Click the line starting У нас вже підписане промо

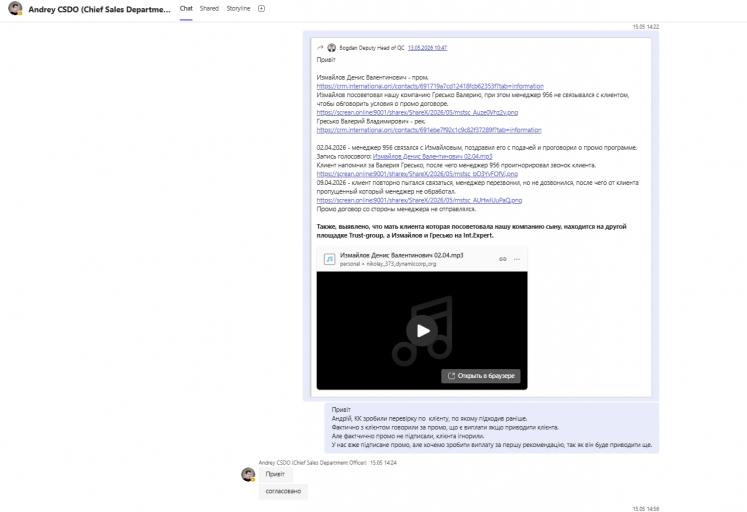point(492,445)
